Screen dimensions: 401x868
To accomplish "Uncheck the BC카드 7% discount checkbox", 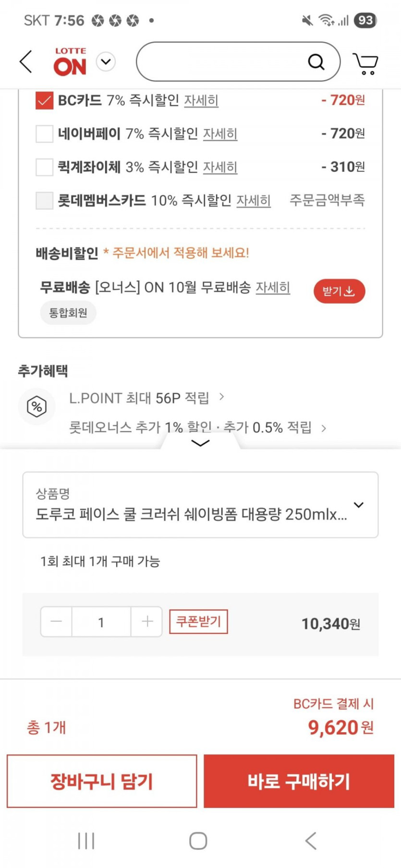I will point(45,101).
